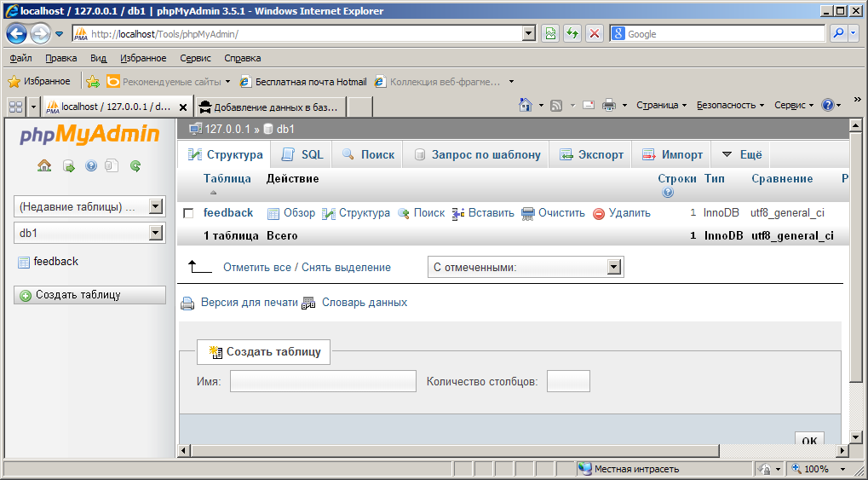868x480 pixels.
Task: Click the phpMyAdmin home icon in sidebar
Action: point(44,165)
